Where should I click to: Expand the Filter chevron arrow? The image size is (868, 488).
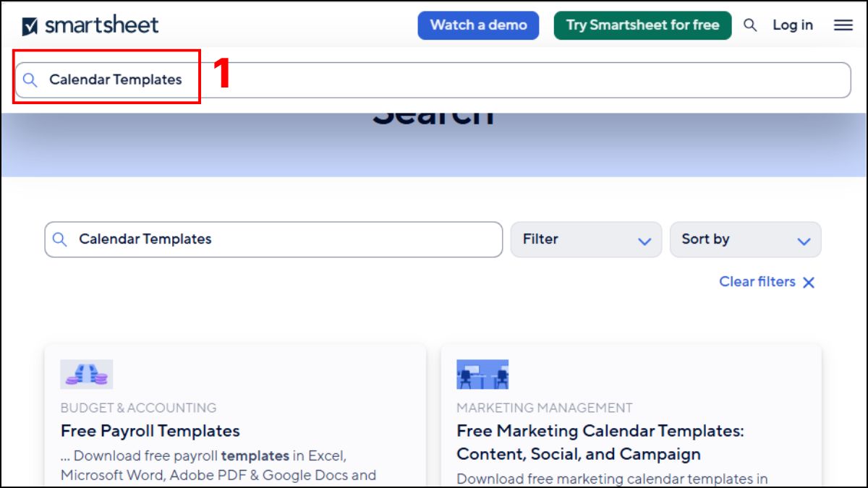(646, 241)
